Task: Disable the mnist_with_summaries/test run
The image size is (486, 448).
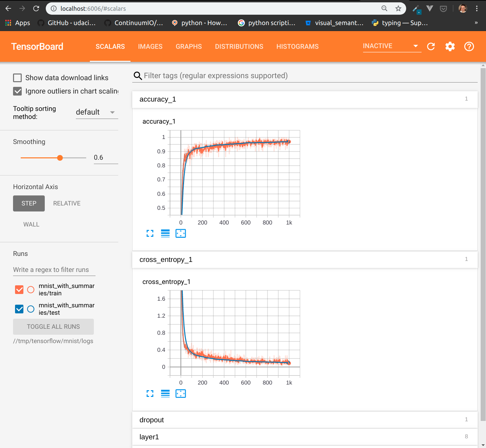Action: 19,309
